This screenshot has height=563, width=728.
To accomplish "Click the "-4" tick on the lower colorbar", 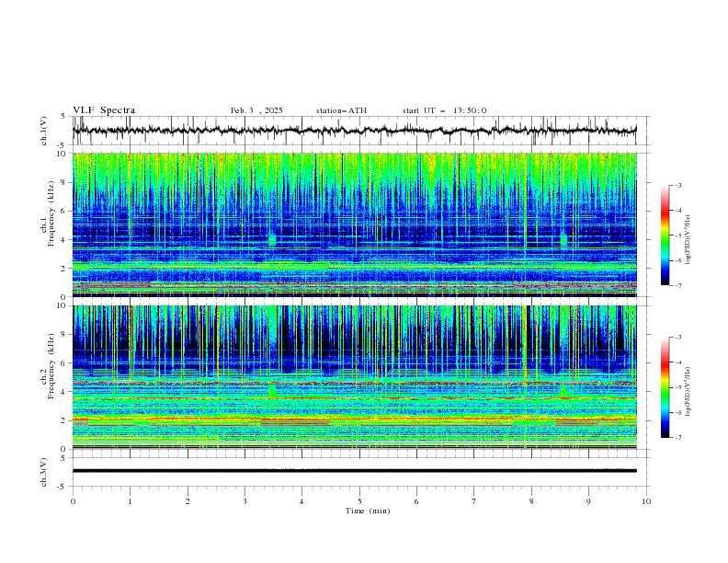I will (678, 362).
